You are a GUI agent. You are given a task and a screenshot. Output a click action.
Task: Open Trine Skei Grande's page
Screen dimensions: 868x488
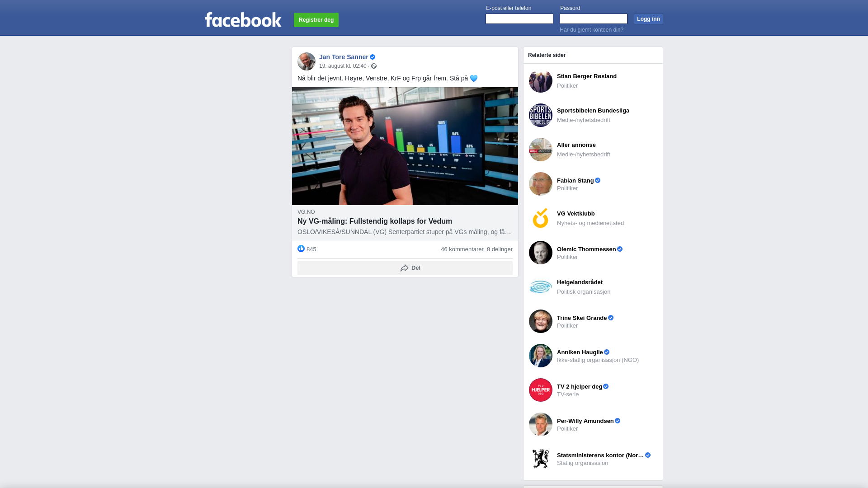pos(581,318)
